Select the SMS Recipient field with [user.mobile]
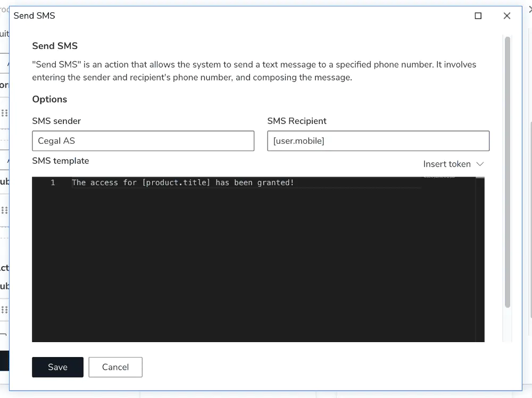This screenshot has height=398, width=532. 378,140
